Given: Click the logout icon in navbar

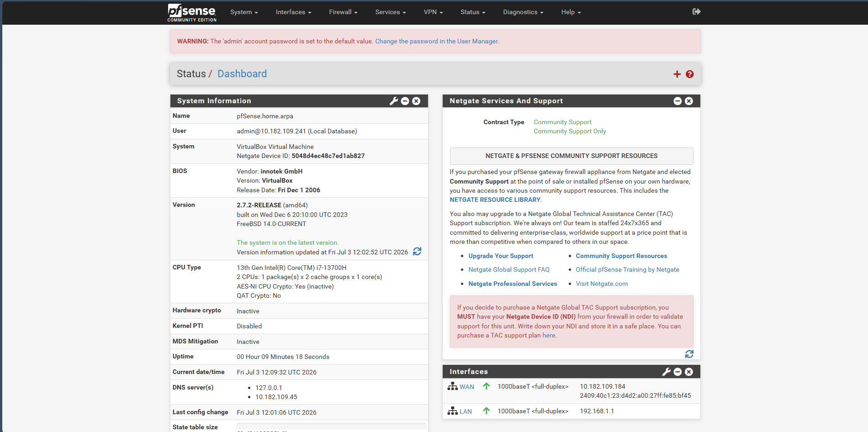Looking at the screenshot, I should [x=696, y=12].
